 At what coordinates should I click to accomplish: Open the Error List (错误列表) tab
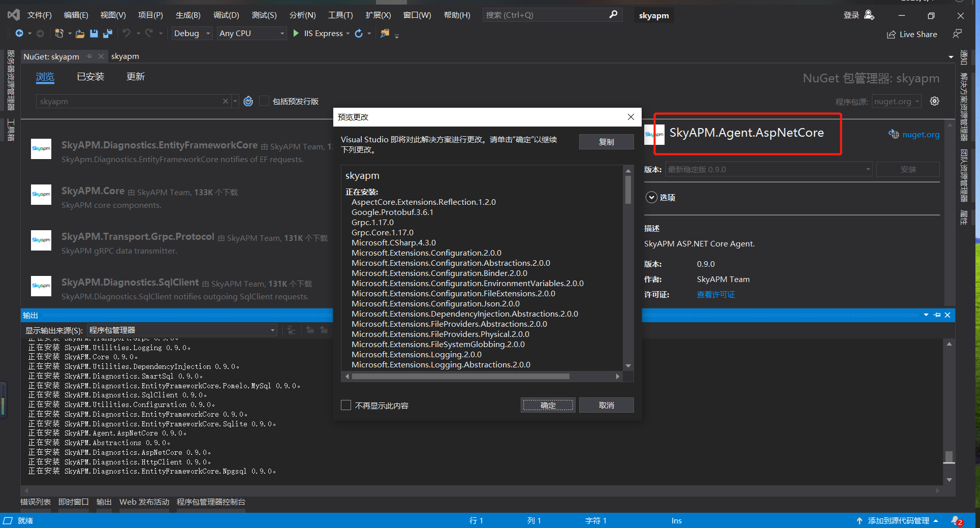coord(36,502)
